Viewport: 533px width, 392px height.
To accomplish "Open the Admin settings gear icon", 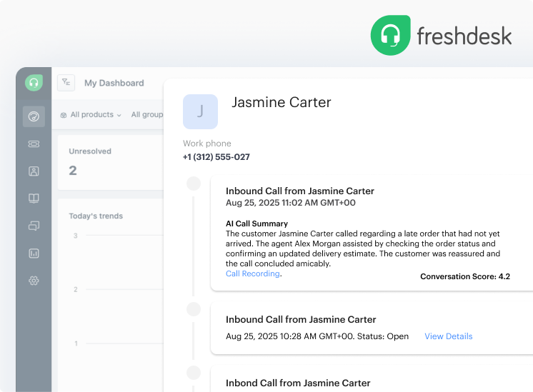I will tap(34, 281).
